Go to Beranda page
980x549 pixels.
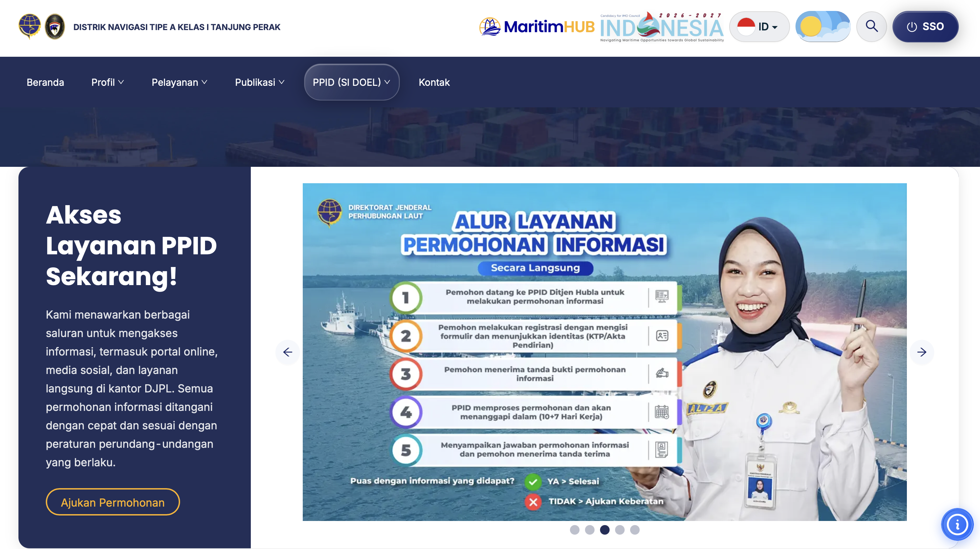tap(45, 82)
